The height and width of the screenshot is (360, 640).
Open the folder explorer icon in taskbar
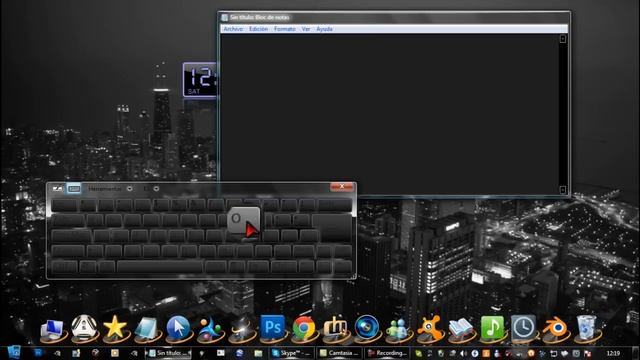coord(258,353)
